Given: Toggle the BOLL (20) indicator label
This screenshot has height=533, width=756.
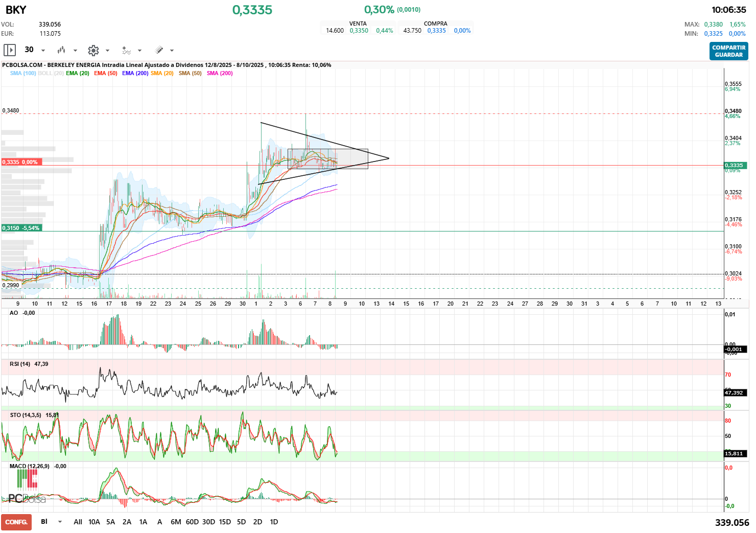Looking at the screenshot, I should tap(51, 74).
